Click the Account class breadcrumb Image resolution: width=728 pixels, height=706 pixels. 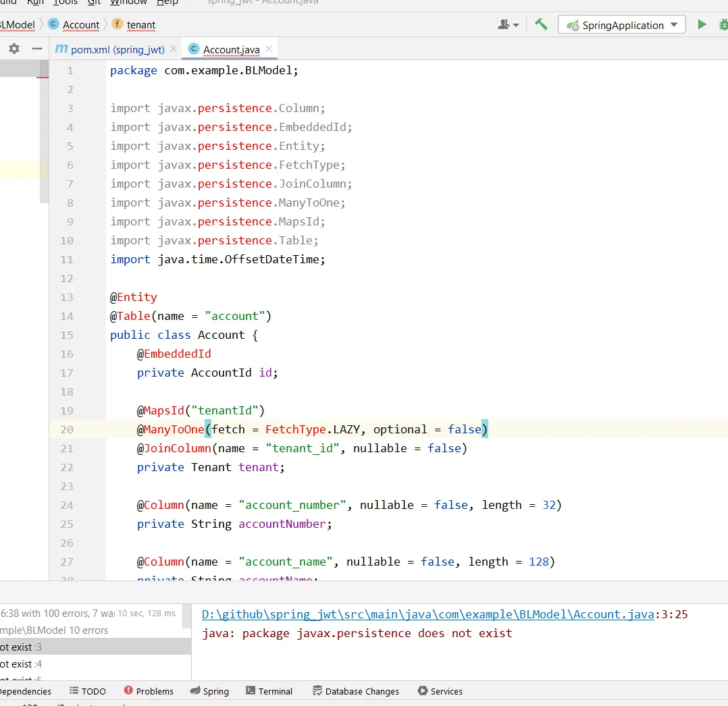(x=80, y=25)
